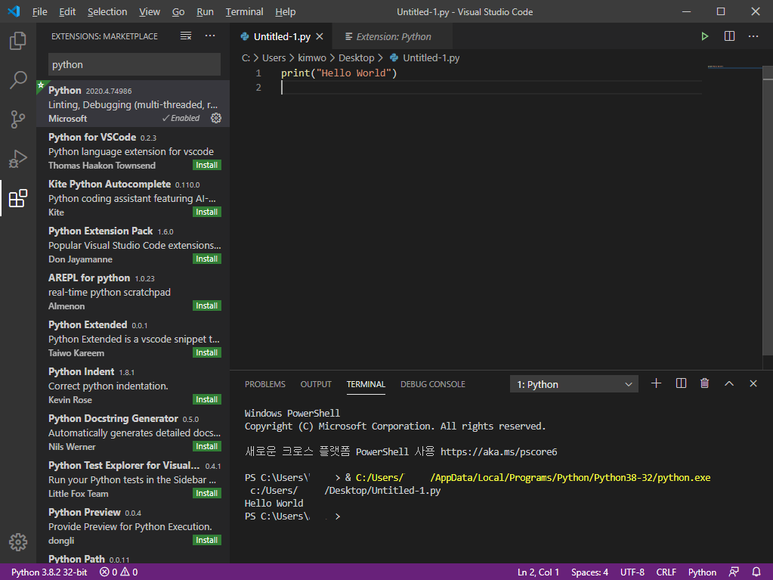The width and height of the screenshot is (773, 580).
Task: Install Python Extension Pack
Action: pyautogui.click(x=207, y=259)
